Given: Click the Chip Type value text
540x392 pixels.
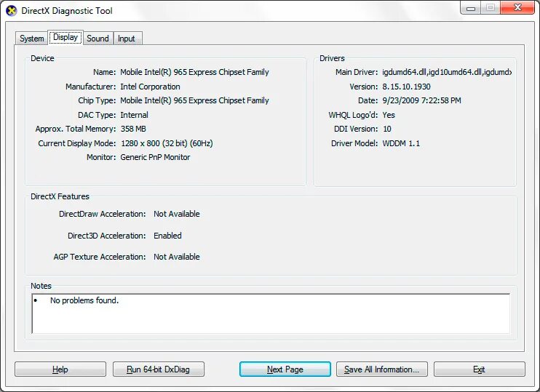Looking at the screenshot, I should [194, 100].
